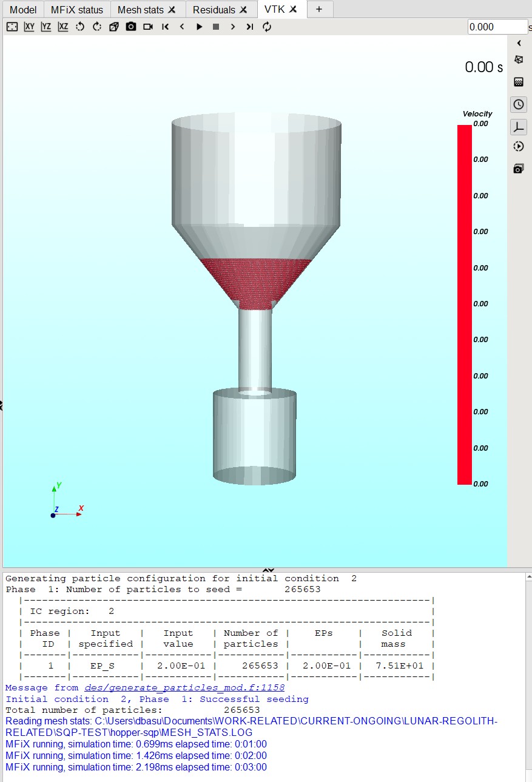This screenshot has width=532, height=782.
Task: Set the camera to XY view
Action: (29, 27)
